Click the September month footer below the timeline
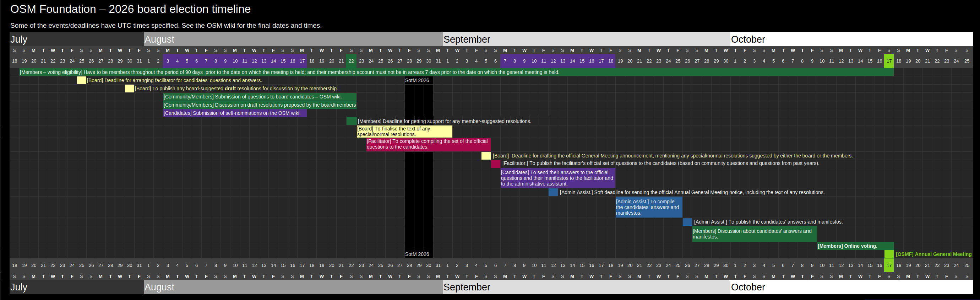 coord(586,287)
